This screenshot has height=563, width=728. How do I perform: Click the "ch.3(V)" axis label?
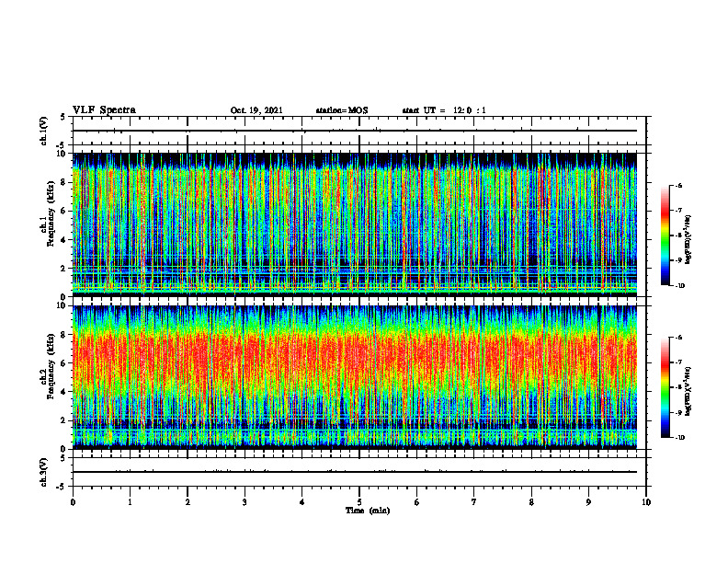44,472
